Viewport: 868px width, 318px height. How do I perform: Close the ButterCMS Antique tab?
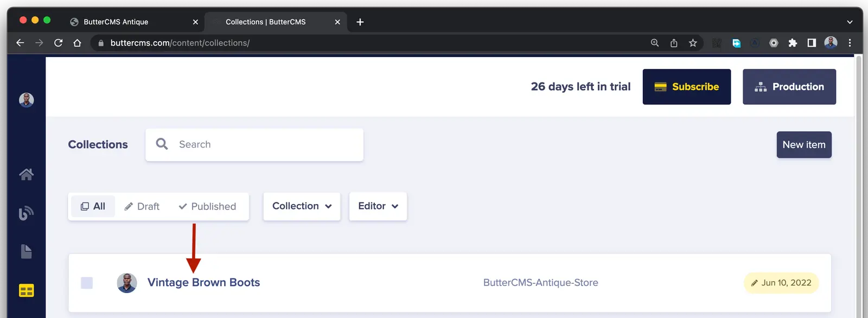pos(195,22)
